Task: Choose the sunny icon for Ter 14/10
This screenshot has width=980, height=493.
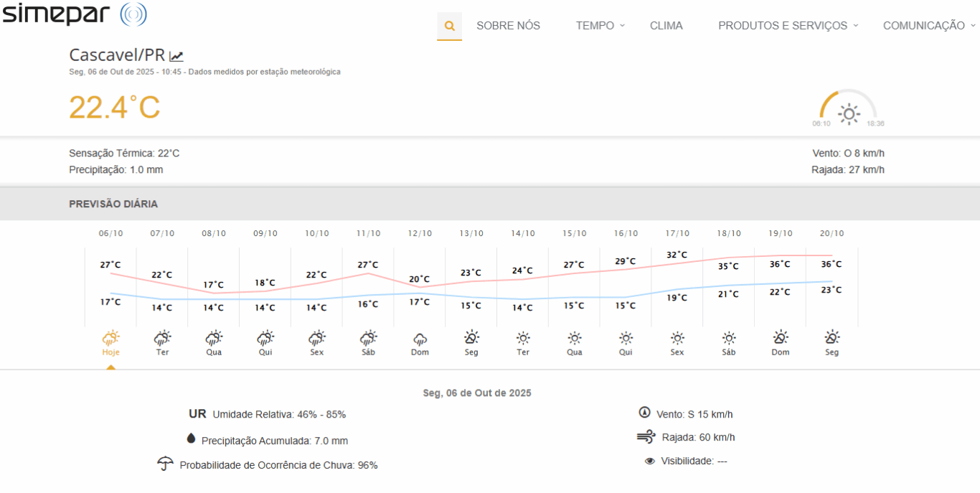Action: [x=523, y=338]
